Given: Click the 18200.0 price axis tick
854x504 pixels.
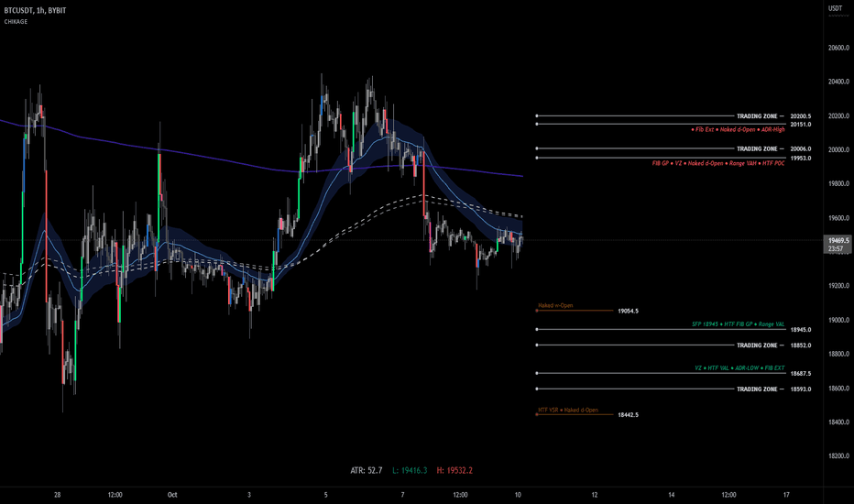Looking at the screenshot, I should pyautogui.click(x=838, y=456).
